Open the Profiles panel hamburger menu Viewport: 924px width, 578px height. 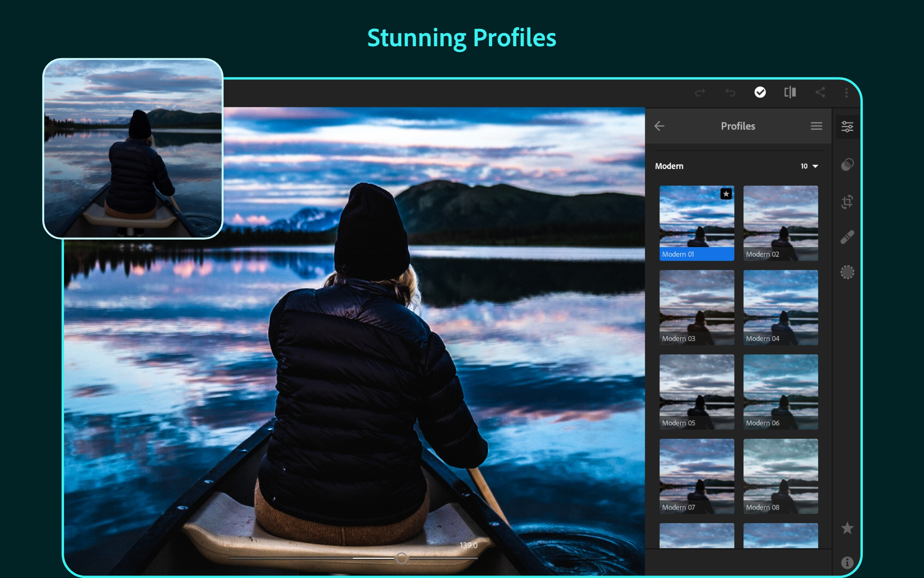816,126
